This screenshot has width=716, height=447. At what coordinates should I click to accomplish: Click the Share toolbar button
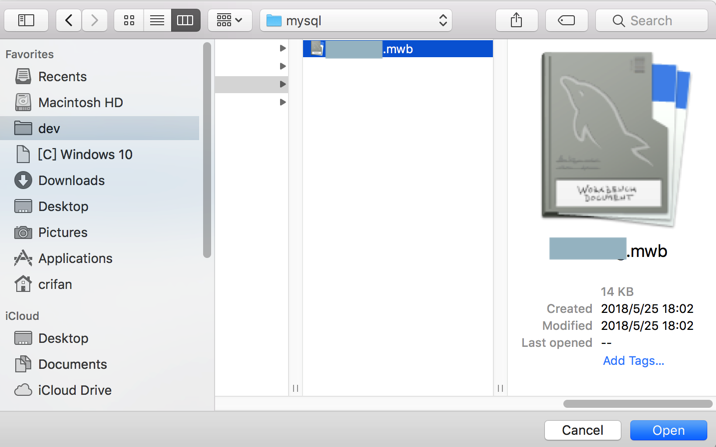click(516, 21)
